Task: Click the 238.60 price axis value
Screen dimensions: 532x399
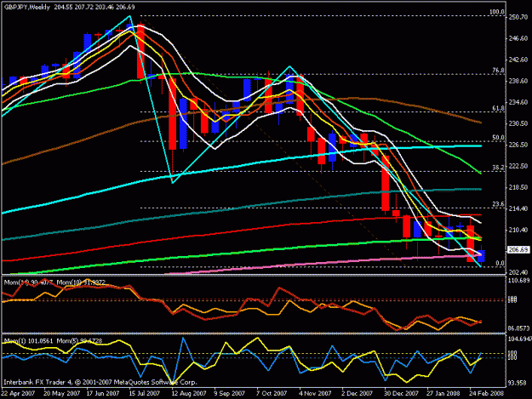Action: click(518, 81)
